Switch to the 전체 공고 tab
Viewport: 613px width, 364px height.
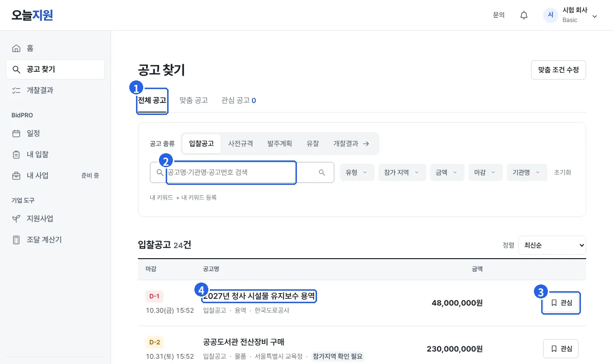[152, 101]
